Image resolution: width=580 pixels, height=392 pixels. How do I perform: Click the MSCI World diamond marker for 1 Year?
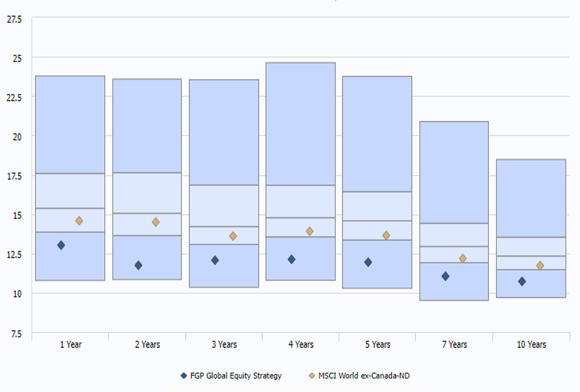click(79, 221)
